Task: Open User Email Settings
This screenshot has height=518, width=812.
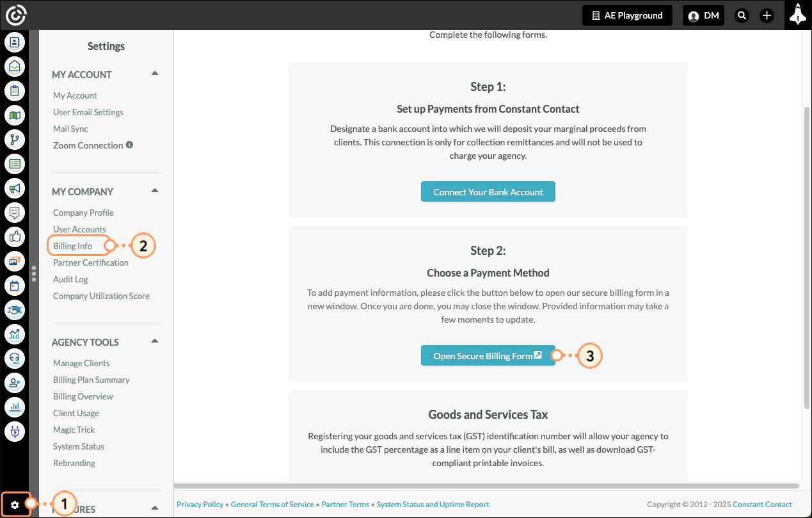Action: (88, 112)
